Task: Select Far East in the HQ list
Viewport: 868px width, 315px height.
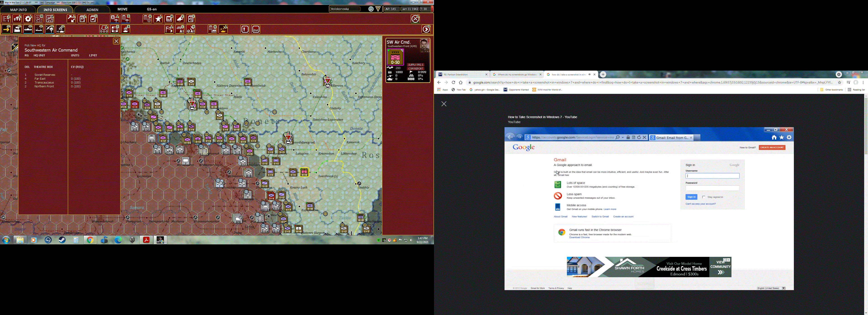Action: [40, 79]
